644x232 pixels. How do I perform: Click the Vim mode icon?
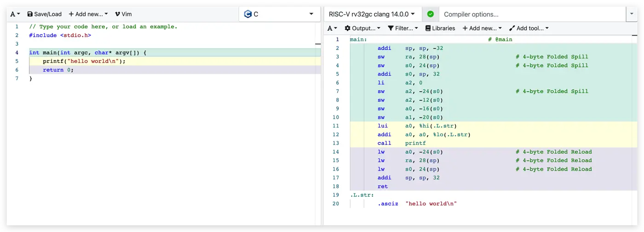tap(117, 14)
